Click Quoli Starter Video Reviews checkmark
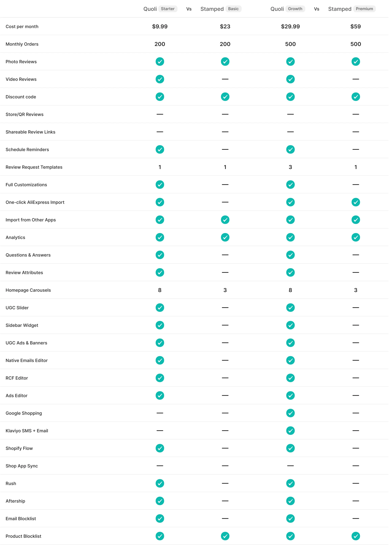Viewport: 392px width, 545px height. click(160, 79)
